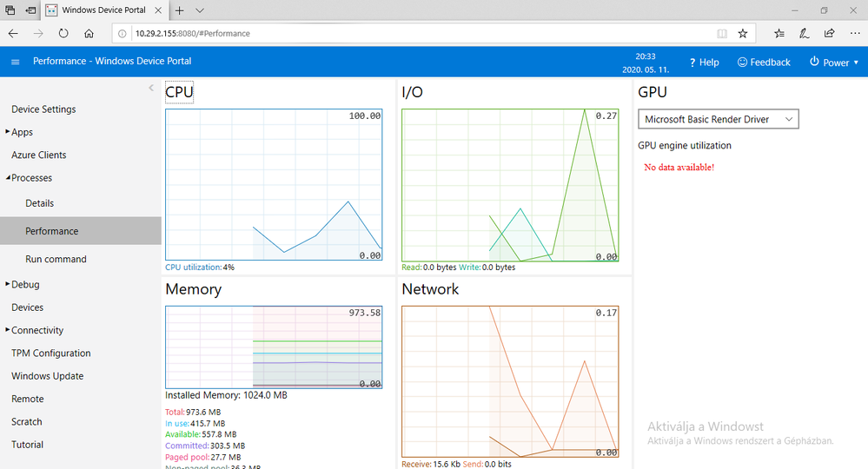
Task: Open the Feedback page
Action: 764,63
